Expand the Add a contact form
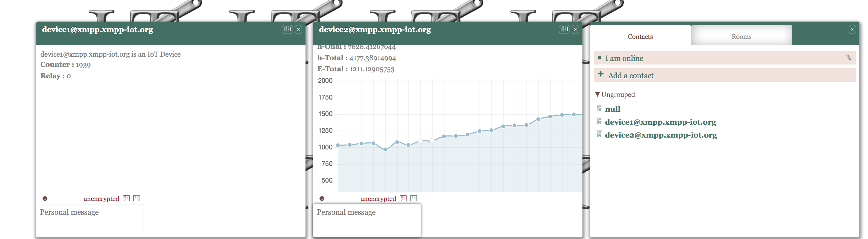 (x=630, y=76)
